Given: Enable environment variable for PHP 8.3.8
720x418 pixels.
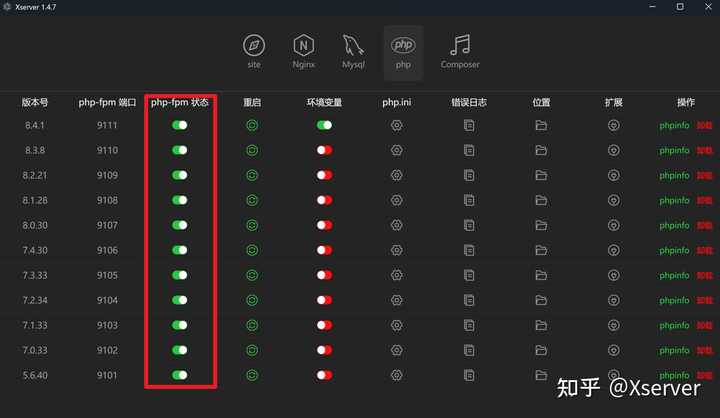Looking at the screenshot, I should 324,150.
